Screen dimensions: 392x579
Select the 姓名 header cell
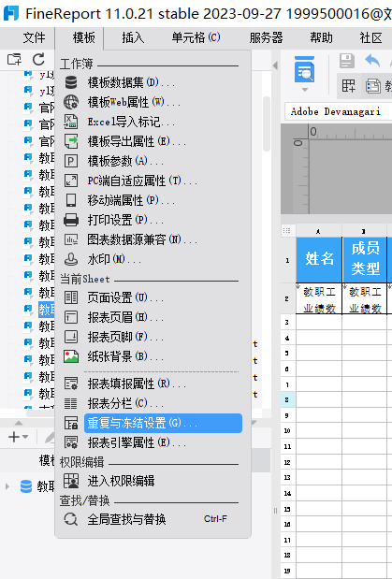click(x=319, y=259)
